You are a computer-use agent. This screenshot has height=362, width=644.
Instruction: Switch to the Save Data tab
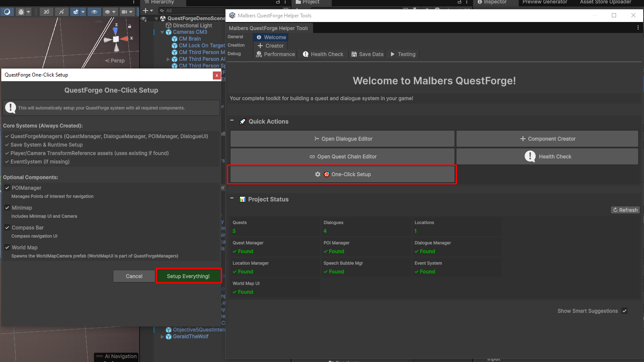[367, 54]
